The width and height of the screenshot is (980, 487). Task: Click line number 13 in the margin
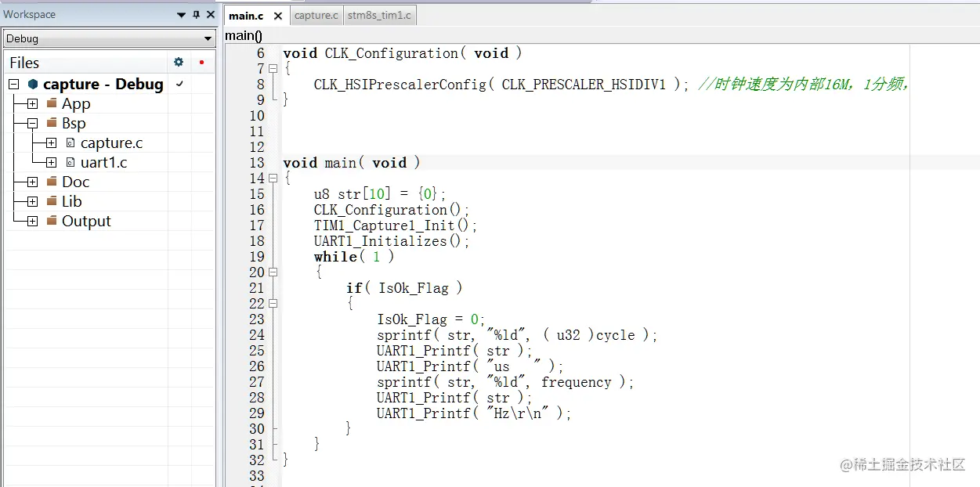257,163
